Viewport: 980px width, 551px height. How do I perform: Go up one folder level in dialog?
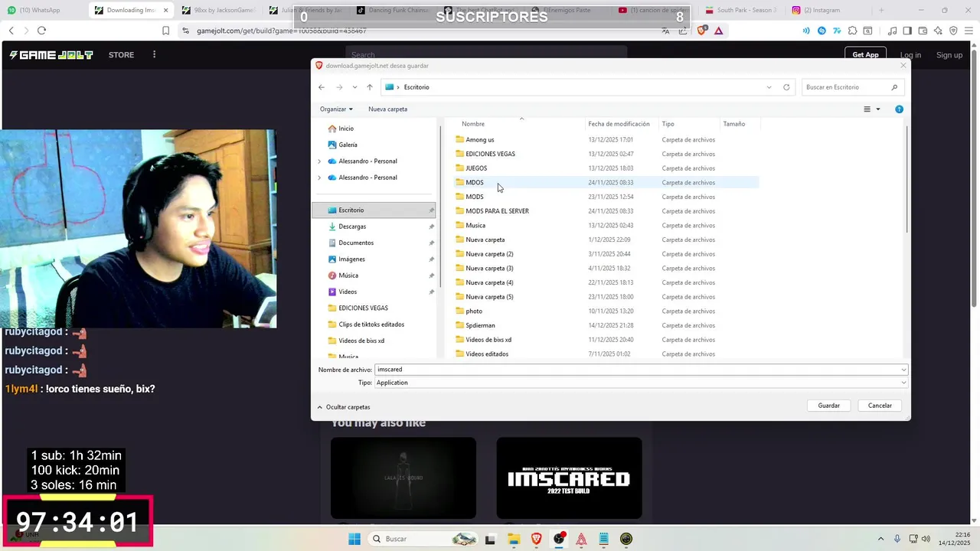(x=370, y=87)
